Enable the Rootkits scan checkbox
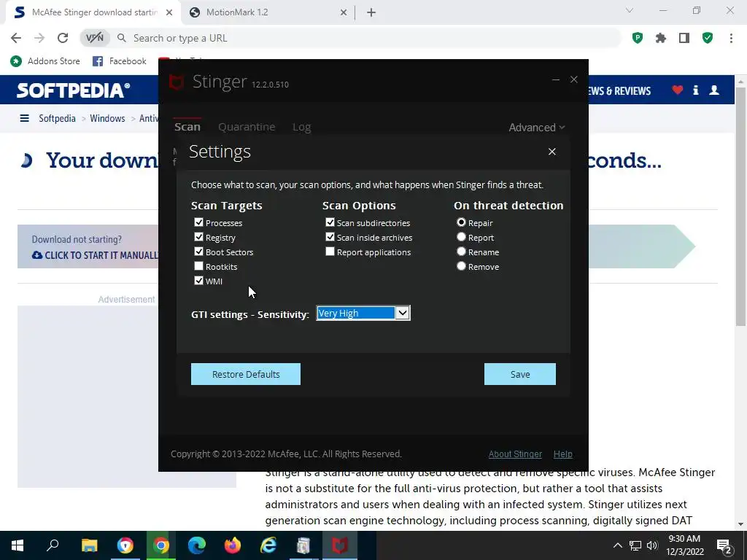Viewport: 747px width, 560px height. (198, 266)
